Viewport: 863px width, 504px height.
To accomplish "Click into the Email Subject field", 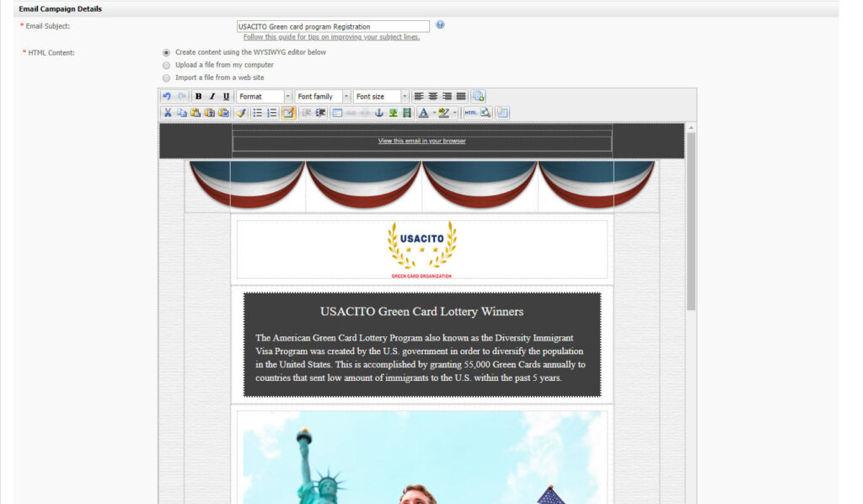I will 333,27.
